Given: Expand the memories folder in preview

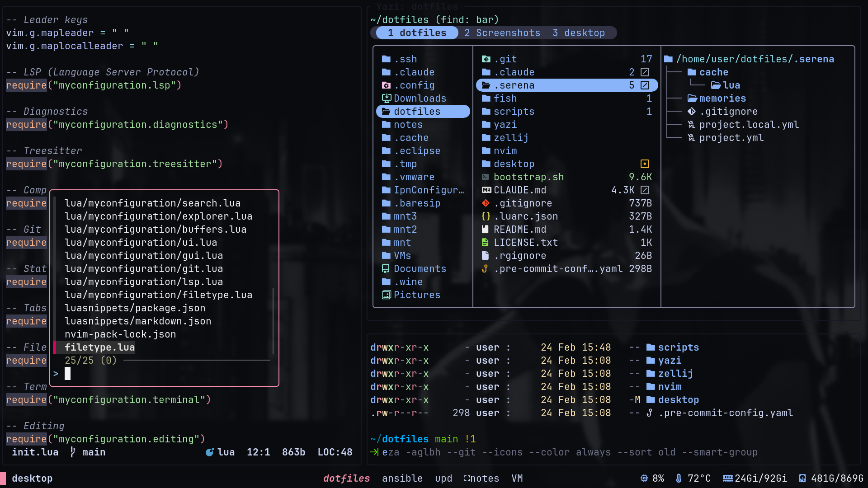Looking at the screenshot, I should (717, 99).
